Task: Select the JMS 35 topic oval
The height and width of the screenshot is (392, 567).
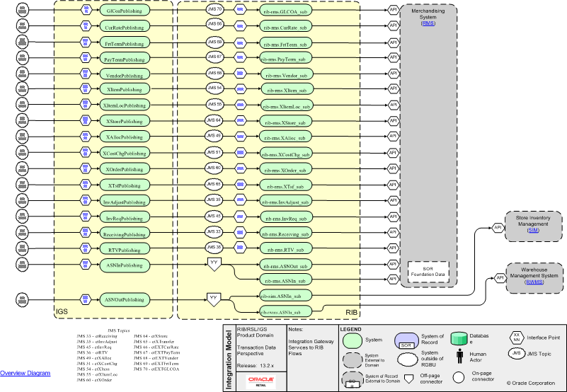Action: click(x=214, y=200)
